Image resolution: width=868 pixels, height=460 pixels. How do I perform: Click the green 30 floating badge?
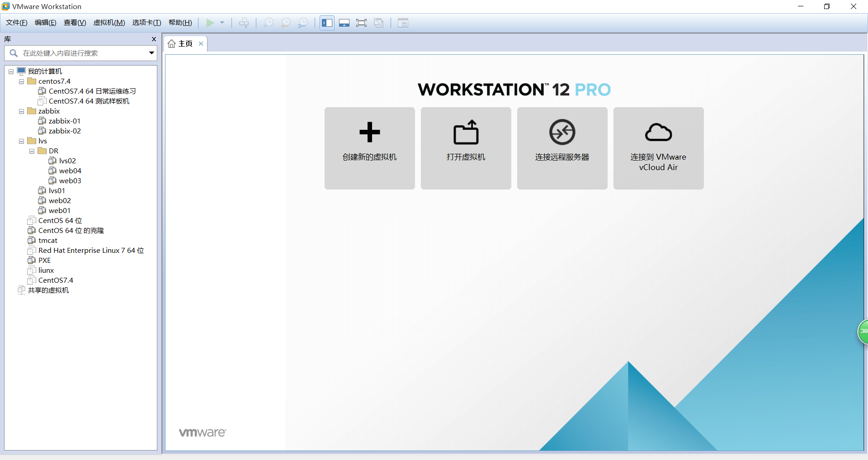863,332
